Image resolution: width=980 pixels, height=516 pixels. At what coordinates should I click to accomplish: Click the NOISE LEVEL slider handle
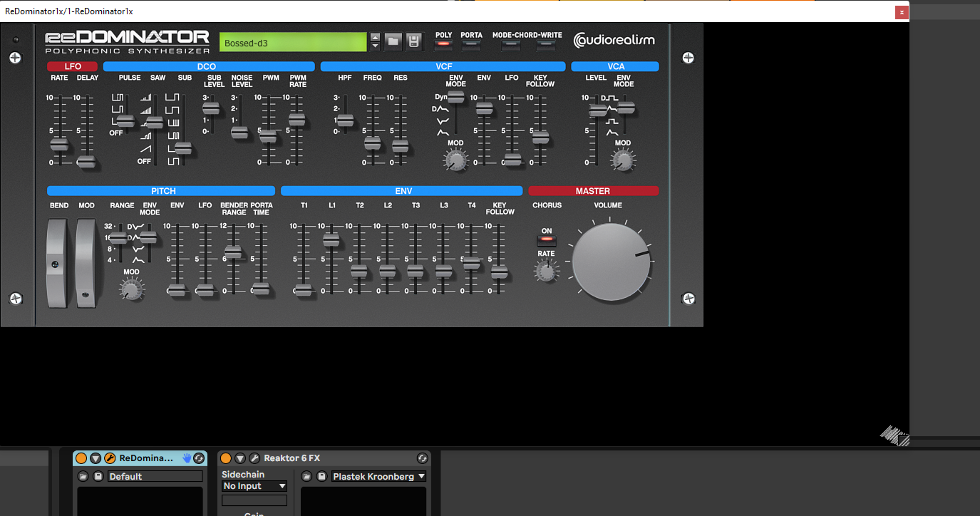(x=239, y=132)
